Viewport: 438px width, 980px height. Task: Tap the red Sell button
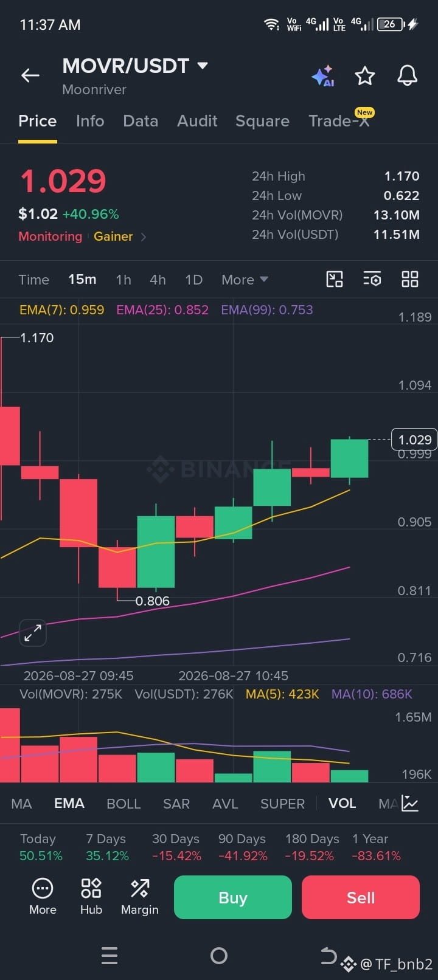pyautogui.click(x=361, y=897)
